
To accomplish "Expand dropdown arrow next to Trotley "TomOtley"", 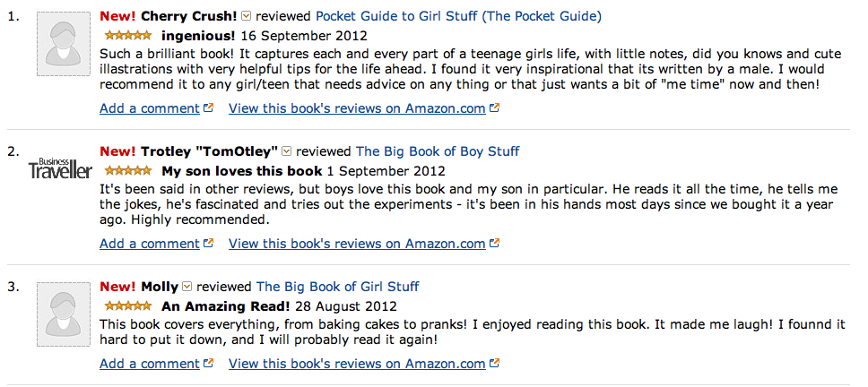I will 287,150.
